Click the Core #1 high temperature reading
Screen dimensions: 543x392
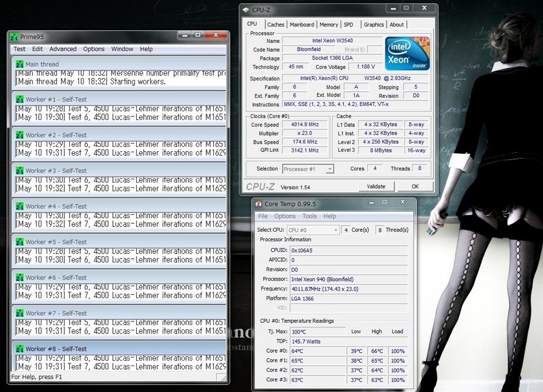[377, 361]
